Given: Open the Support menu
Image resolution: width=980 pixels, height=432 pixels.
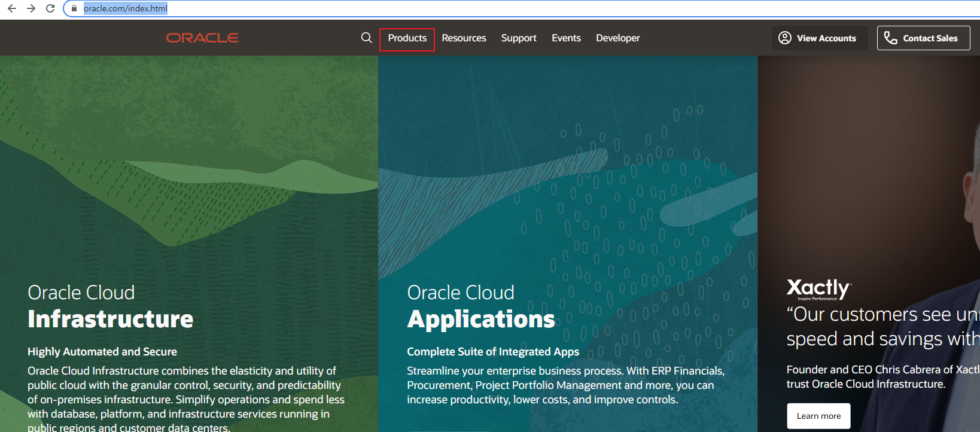Looking at the screenshot, I should coord(519,38).
